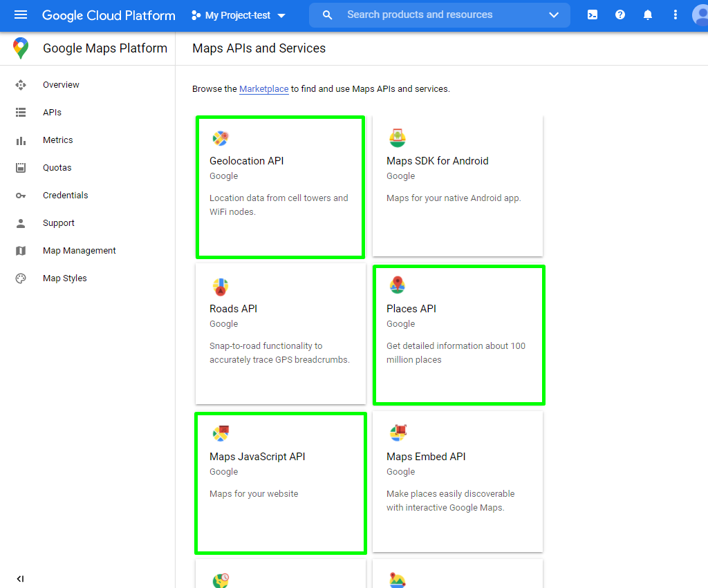
Task: Open the Geolocation API card title
Action: (x=247, y=161)
